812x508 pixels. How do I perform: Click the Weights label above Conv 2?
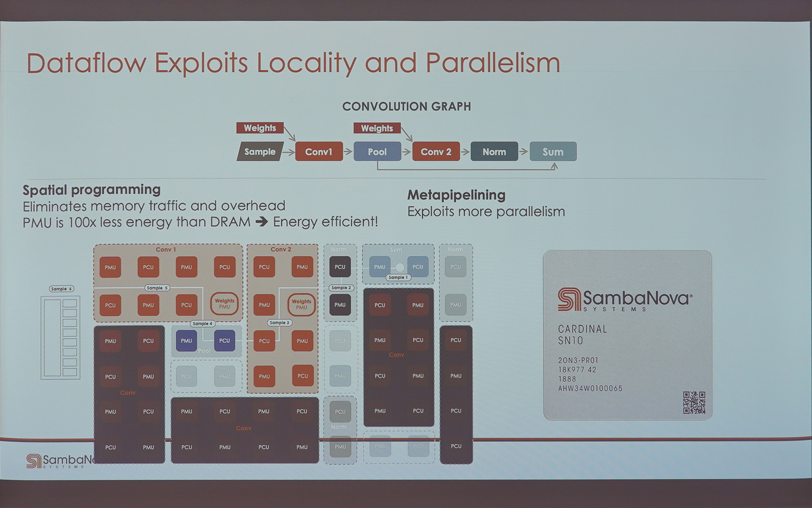(377, 128)
